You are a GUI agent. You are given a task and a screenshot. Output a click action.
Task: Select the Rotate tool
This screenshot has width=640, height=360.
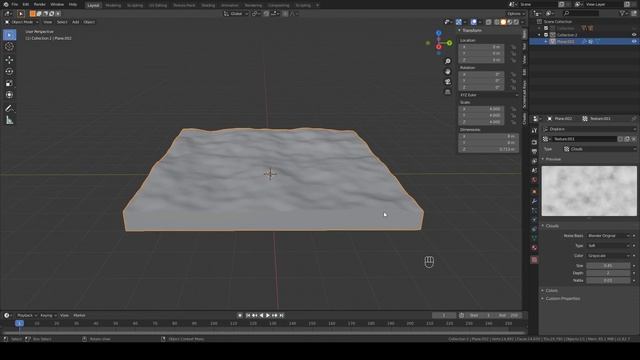(x=9, y=71)
